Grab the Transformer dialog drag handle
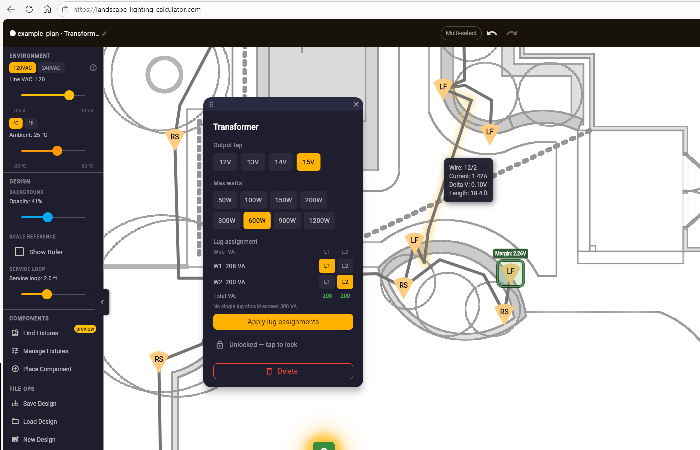Viewport: 700px width, 450px height. 211,104
